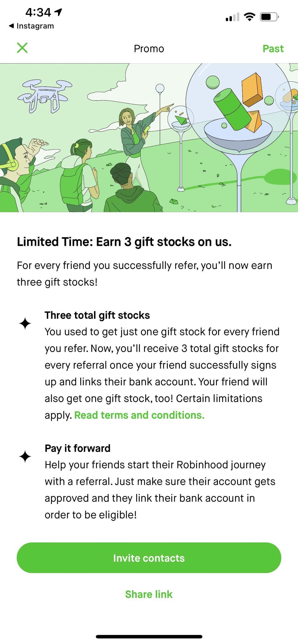This screenshot has height=644, width=298.
Task: Tap the Pay it forward heading
Action: point(78,448)
